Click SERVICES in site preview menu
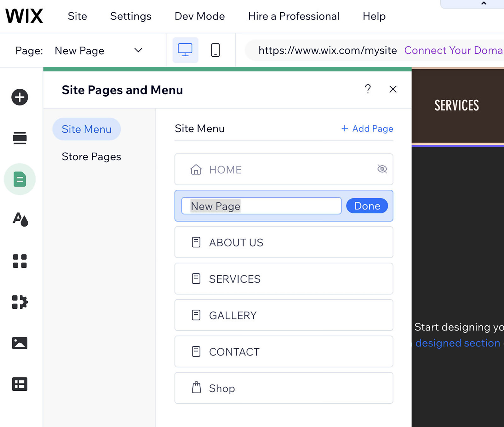Image resolution: width=504 pixels, height=427 pixels. pos(457,105)
